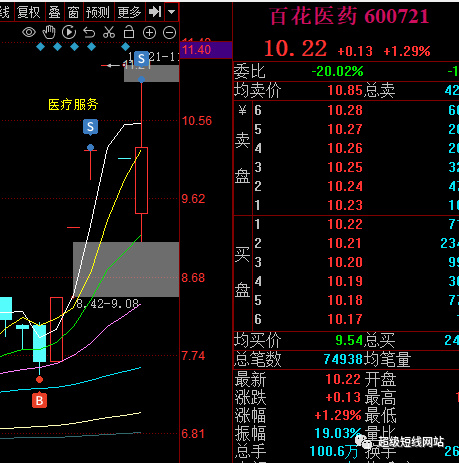The height and width of the screenshot is (463, 459).
Task: Click buy level 5 price 10.18
Action: [x=345, y=300]
